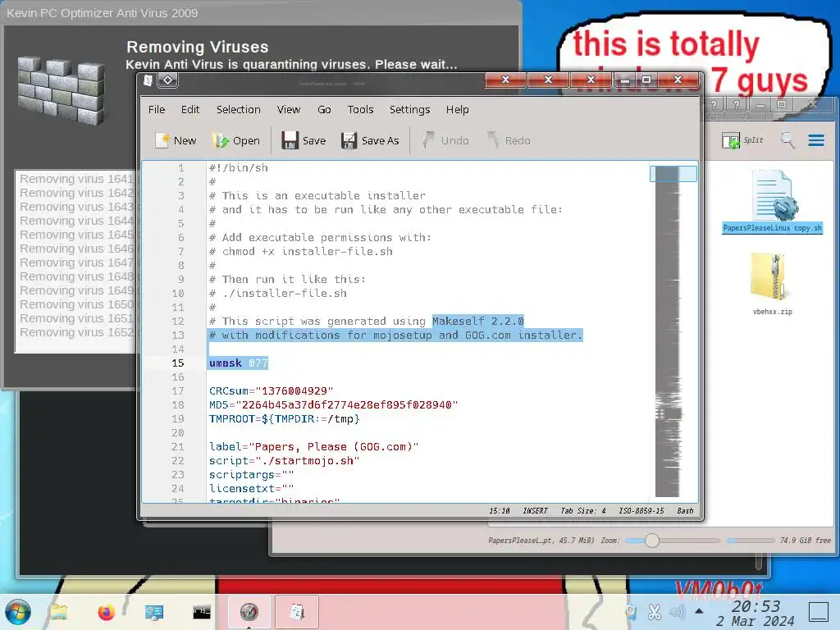Screen dimensions: 840x630
Task: Open the hamburger menu in file manager
Action: (x=816, y=140)
